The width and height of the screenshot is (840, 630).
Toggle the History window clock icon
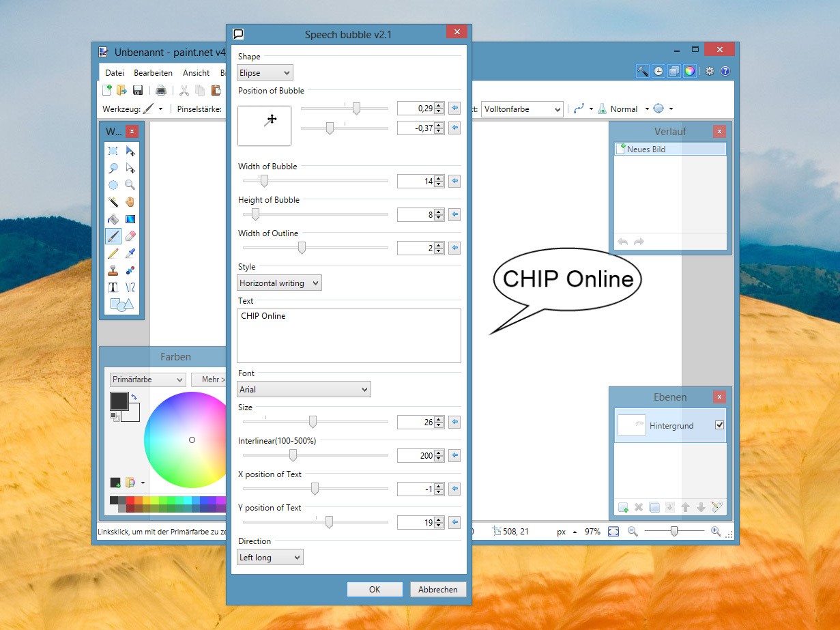(658, 71)
